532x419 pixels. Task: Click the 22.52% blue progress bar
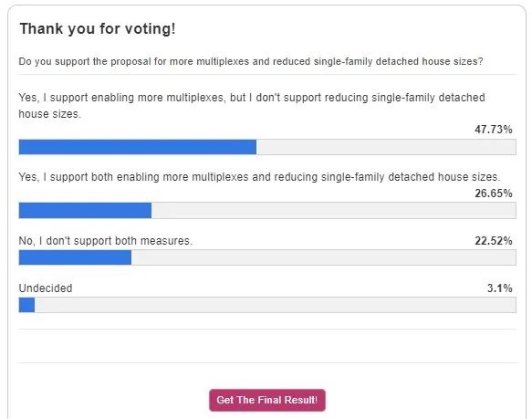point(75,257)
